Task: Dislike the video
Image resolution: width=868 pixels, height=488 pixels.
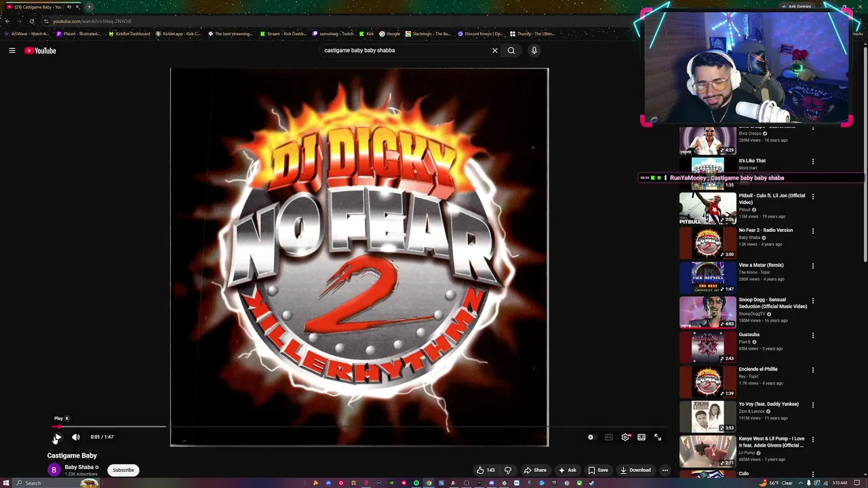Action: point(508,470)
